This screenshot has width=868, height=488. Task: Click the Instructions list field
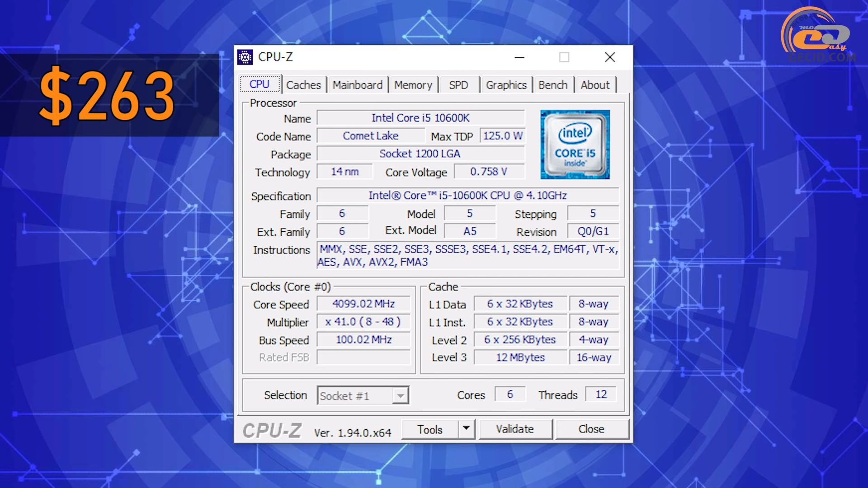(468, 256)
